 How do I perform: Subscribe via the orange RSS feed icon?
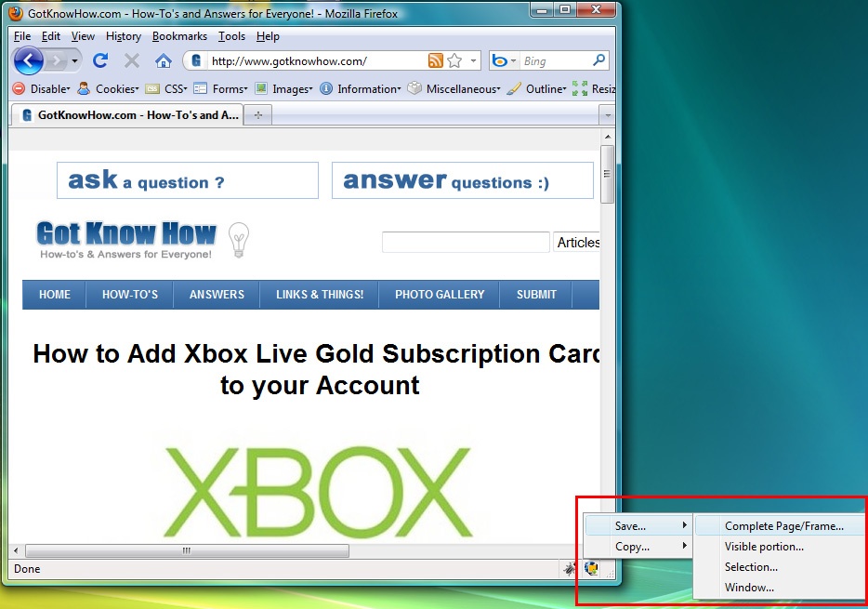click(436, 60)
